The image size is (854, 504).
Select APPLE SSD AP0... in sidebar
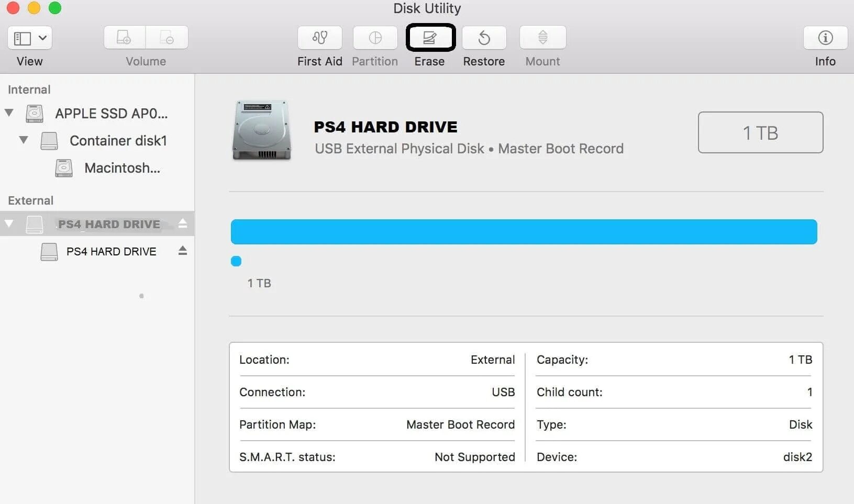tap(112, 114)
